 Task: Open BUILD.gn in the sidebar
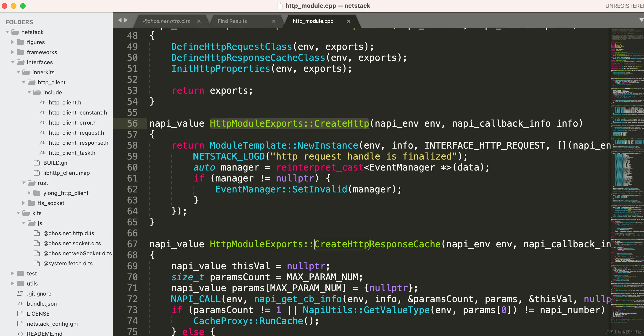pyautogui.click(x=55, y=163)
